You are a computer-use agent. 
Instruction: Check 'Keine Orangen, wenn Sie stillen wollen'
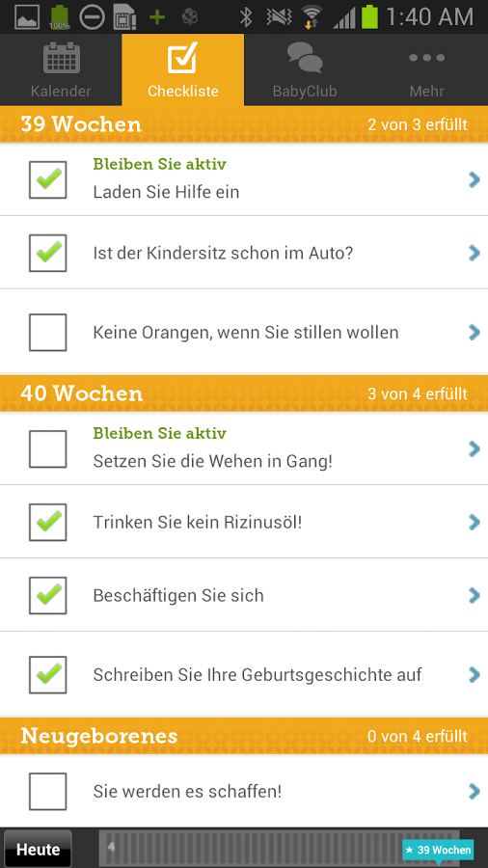tap(47, 332)
